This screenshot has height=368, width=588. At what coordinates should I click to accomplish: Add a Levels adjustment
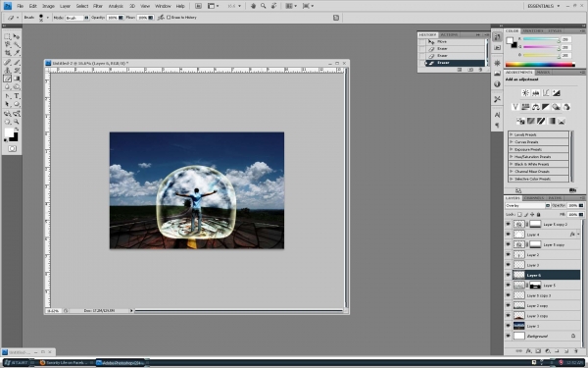coord(535,93)
